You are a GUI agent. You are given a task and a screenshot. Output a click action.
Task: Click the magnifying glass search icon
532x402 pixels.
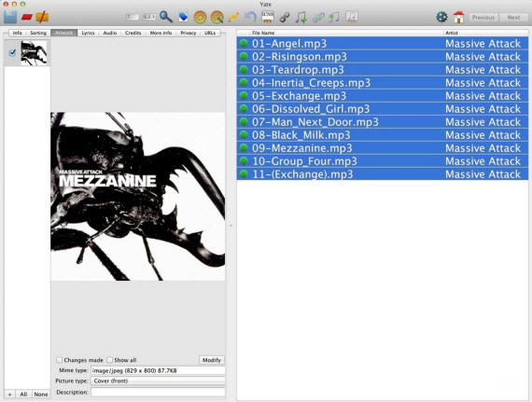coord(166,16)
